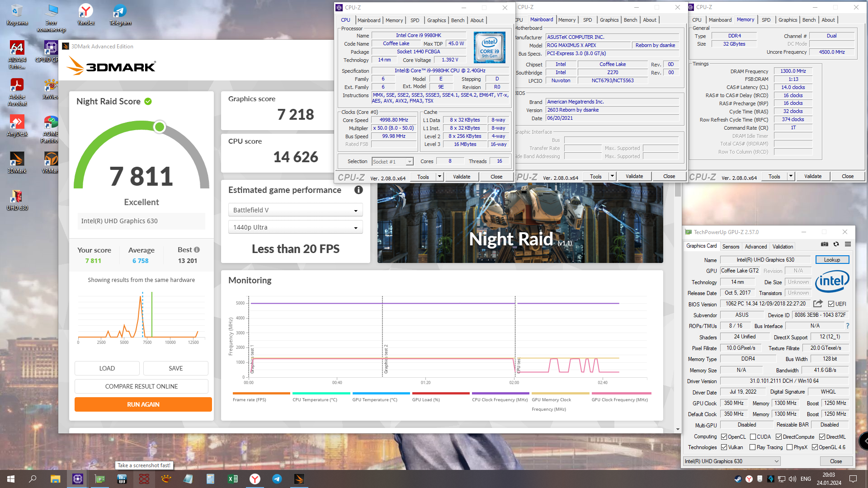
Task: Open the Intel(R) UHD Graphics 630 GPU selector dropdown
Action: 732,461
